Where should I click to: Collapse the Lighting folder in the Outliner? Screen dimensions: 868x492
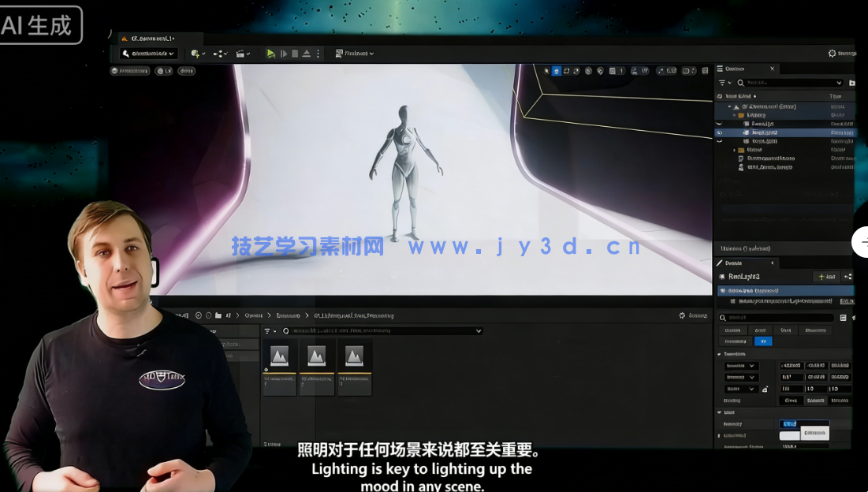[x=734, y=114]
